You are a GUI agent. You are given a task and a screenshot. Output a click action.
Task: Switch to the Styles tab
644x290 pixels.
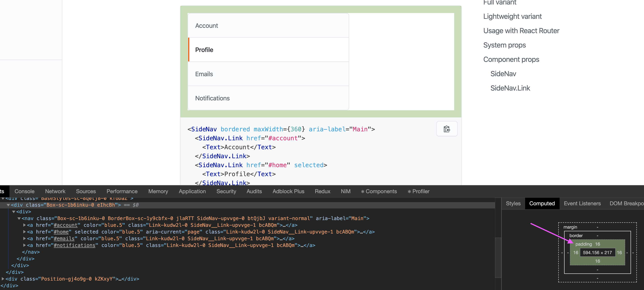[513, 203]
